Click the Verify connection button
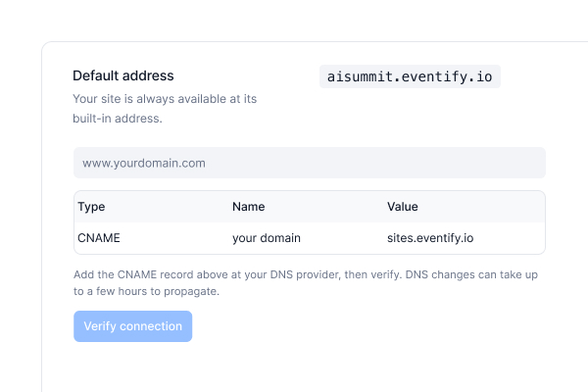 coord(132,326)
